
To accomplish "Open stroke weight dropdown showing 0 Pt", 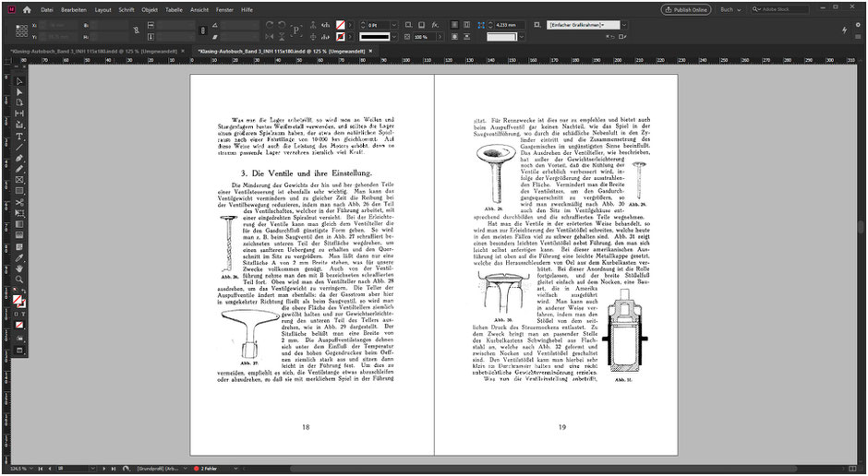I will 394,26.
